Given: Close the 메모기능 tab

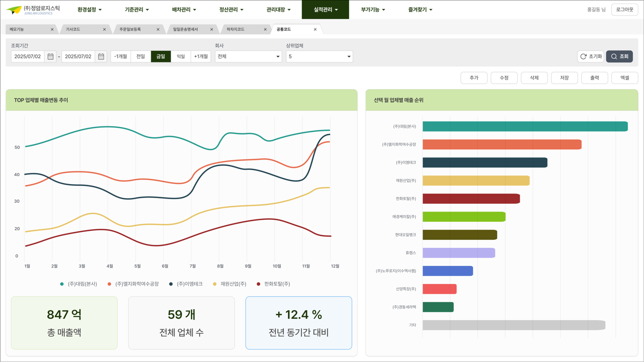Looking at the screenshot, I should [52, 30].
